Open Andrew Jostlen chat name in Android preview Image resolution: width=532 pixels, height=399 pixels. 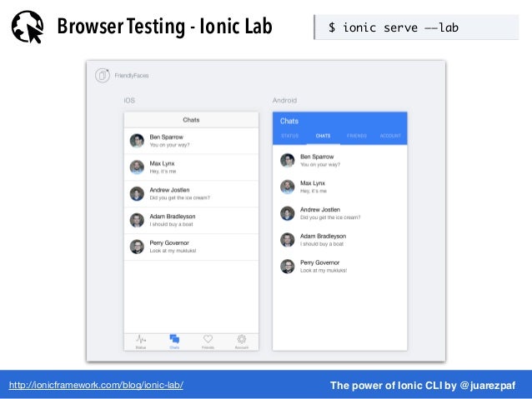coord(320,210)
